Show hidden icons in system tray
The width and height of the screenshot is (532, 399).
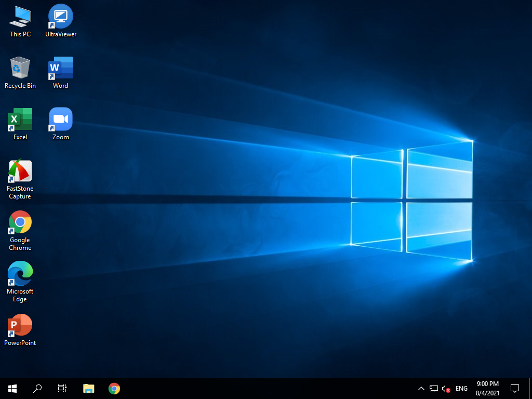click(x=421, y=389)
